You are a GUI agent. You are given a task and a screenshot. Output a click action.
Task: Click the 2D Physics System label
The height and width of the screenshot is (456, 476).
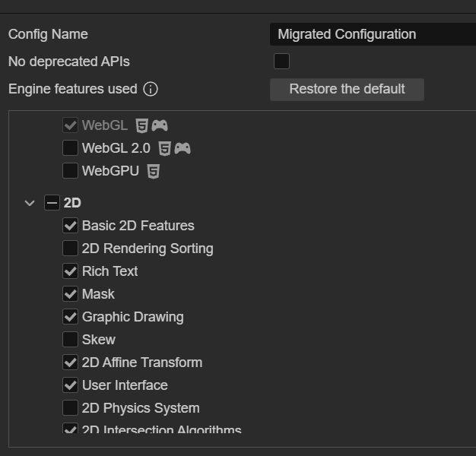coord(141,408)
